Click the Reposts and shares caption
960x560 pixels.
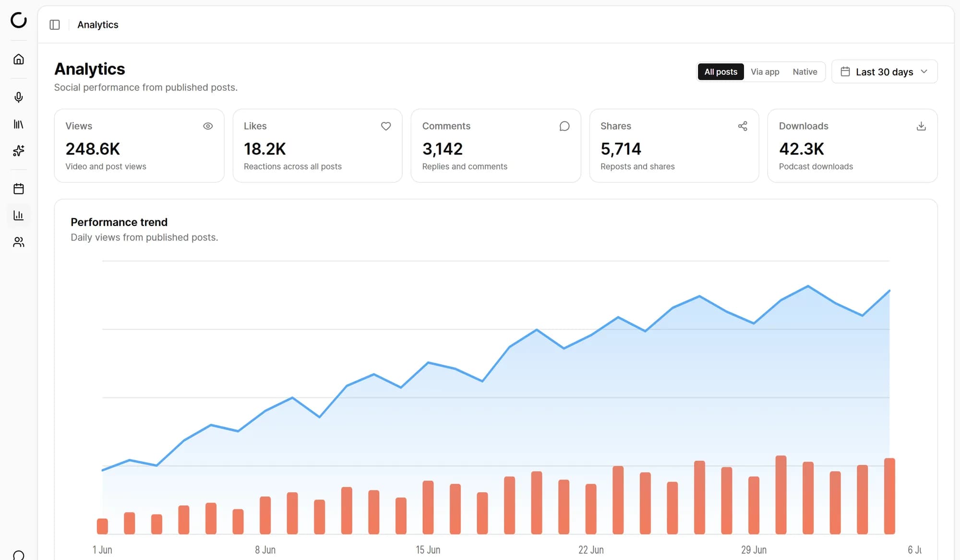(x=637, y=167)
